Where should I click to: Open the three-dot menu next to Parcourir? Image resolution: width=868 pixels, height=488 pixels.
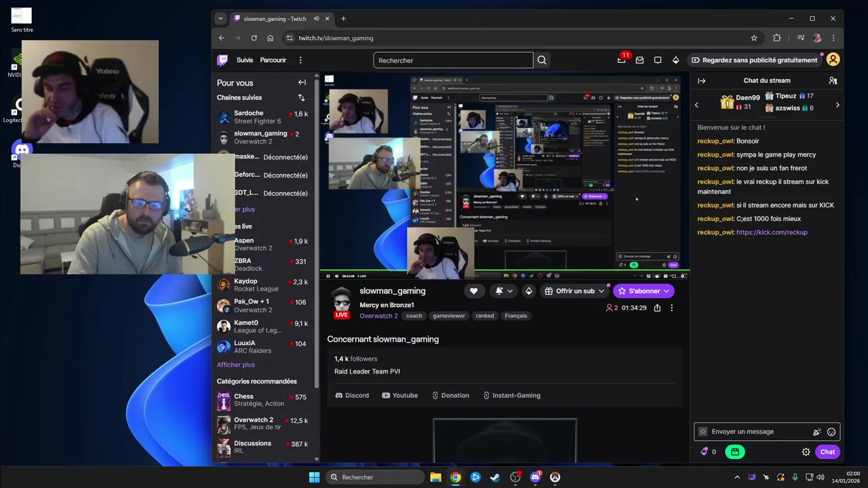[x=300, y=60]
